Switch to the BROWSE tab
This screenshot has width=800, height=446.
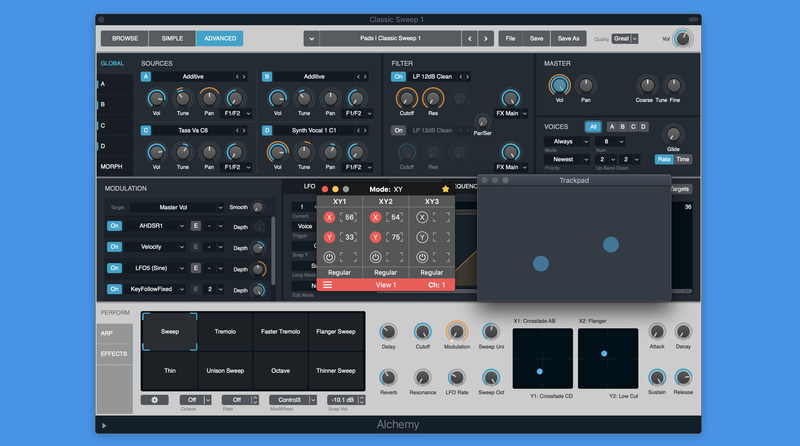pos(125,38)
